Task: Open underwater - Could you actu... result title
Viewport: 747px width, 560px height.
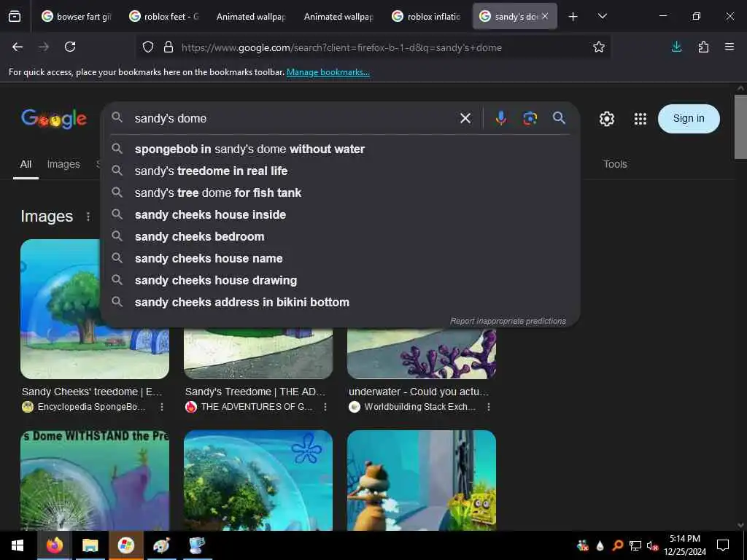Action: point(419,392)
